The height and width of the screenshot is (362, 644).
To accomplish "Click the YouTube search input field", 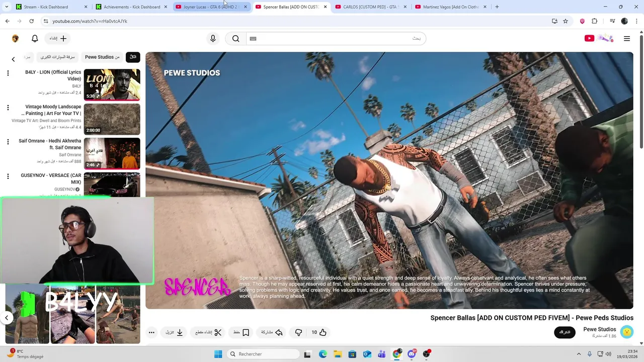I will click(336, 38).
